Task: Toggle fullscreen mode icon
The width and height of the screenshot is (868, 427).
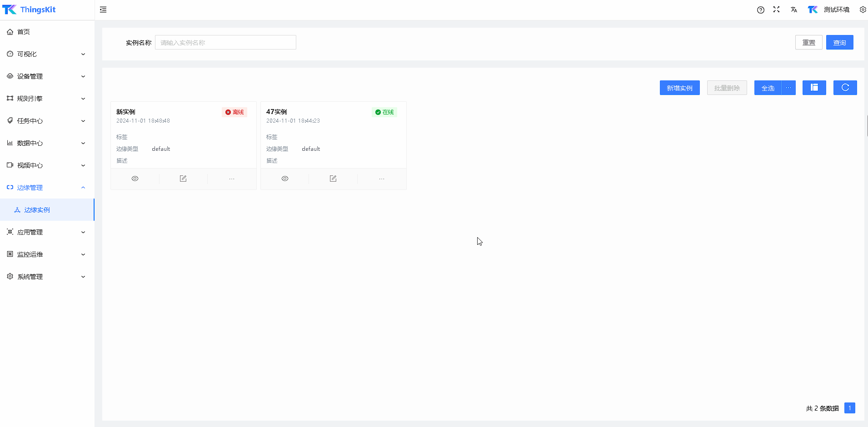Action: click(x=776, y=10)
